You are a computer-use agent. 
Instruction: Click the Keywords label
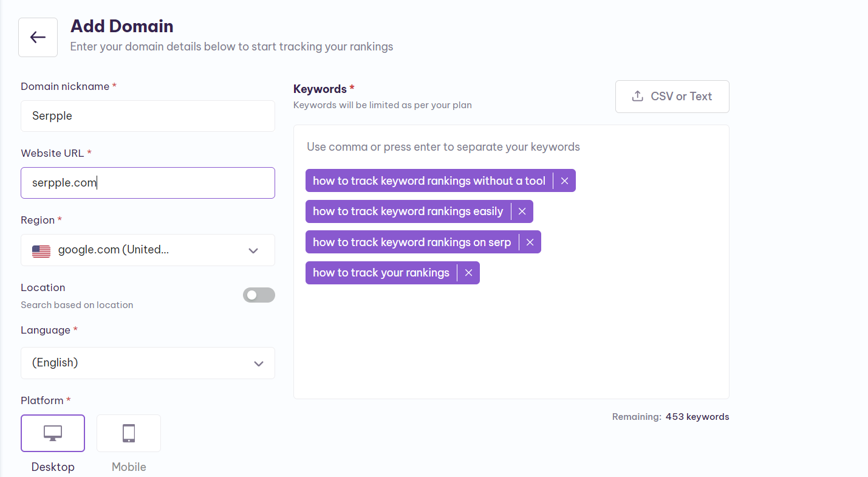320,89
